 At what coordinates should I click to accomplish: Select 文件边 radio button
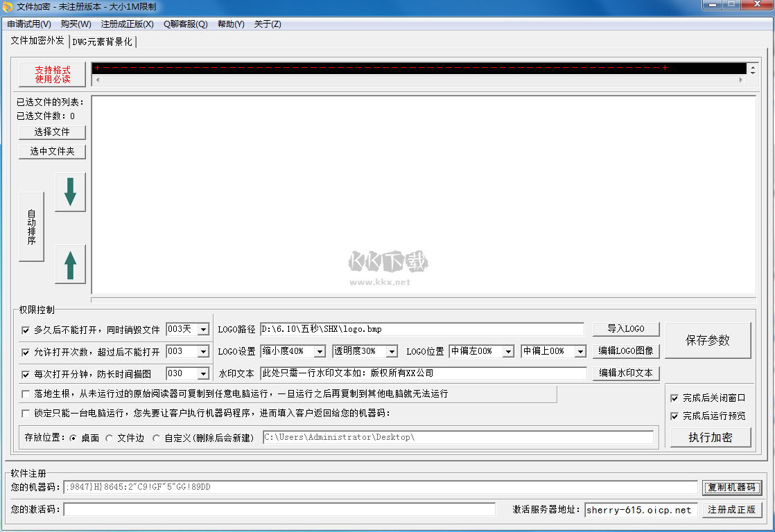click(110, 438)
